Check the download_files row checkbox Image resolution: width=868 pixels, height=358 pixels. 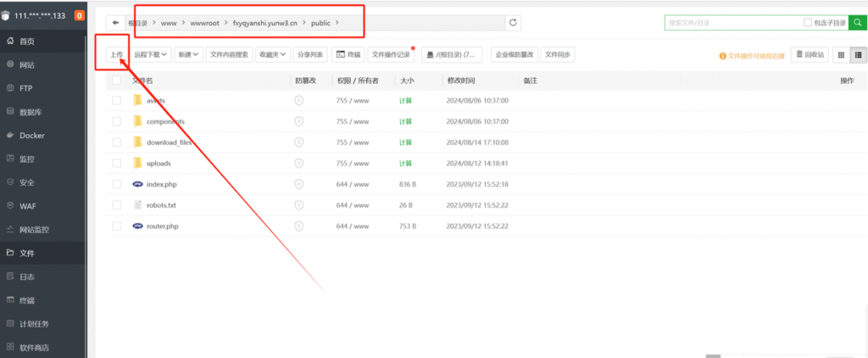[116, 143]
